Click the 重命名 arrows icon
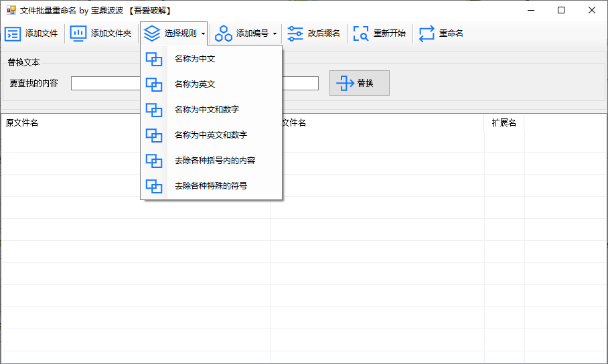The image size is (608, 364). click(427, 33)
